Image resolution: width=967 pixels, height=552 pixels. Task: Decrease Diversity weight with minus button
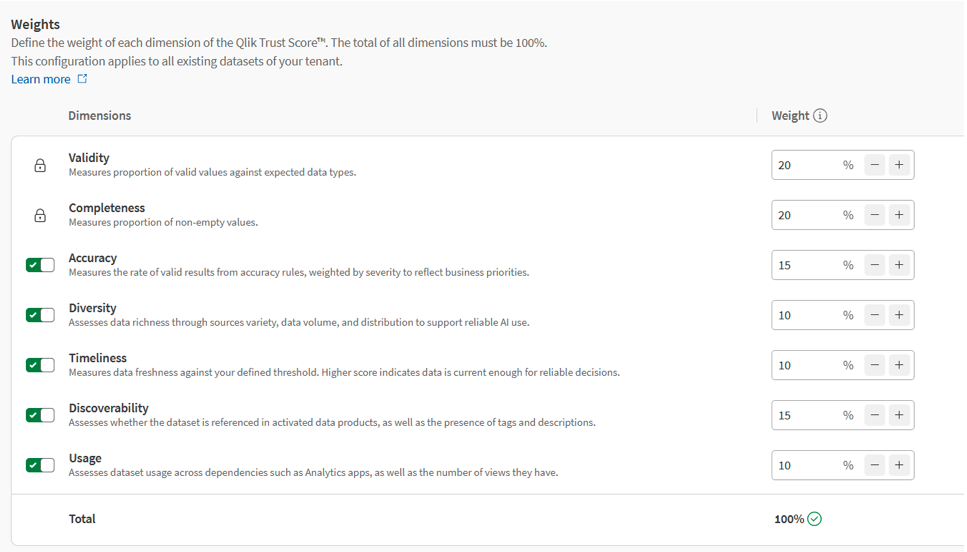point(875,315)
